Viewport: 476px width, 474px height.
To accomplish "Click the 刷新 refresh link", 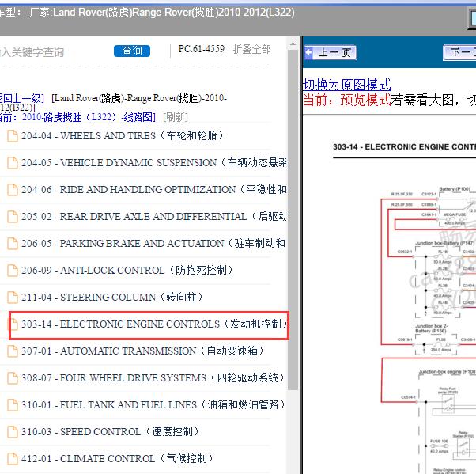I will (176, 117).
